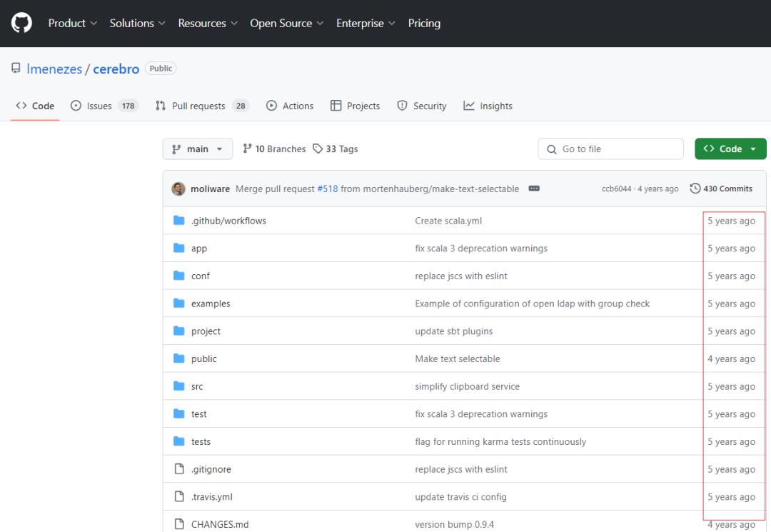The height and width of the screenshot is (532, 771).
Task: Open the 'Create scala.yml' commit message
Action: [448, 221]
